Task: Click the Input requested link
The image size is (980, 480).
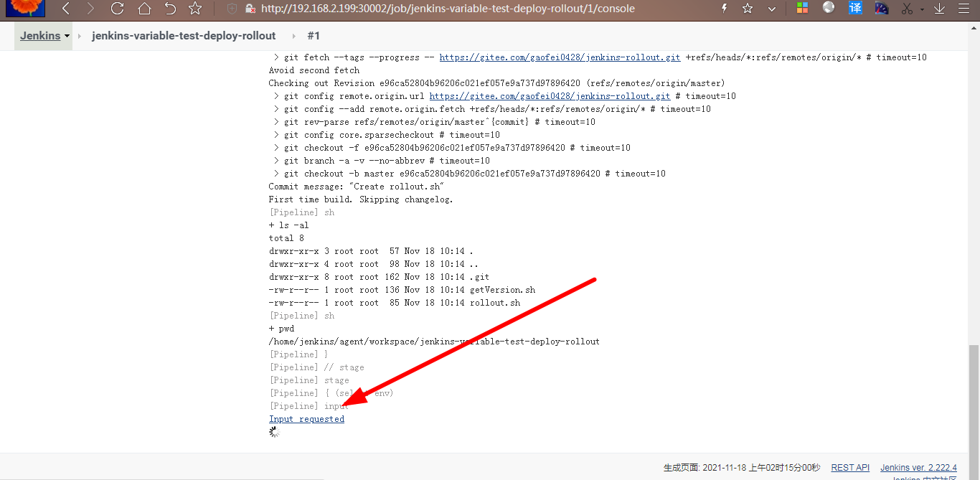Action: [307, 419]
